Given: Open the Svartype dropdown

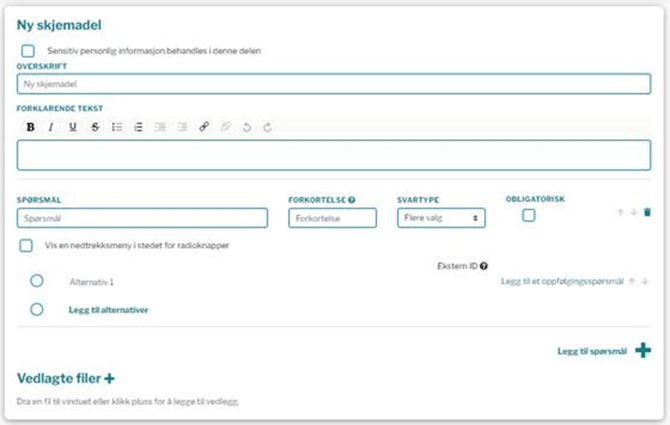Looking at the screenshot, I should tap(440, 218).
